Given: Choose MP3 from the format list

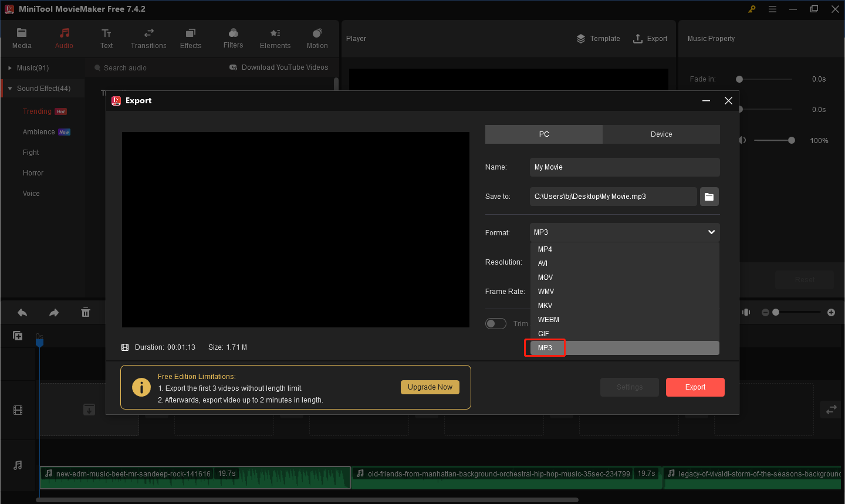Looking at the screenshot, I should (624, 348).
